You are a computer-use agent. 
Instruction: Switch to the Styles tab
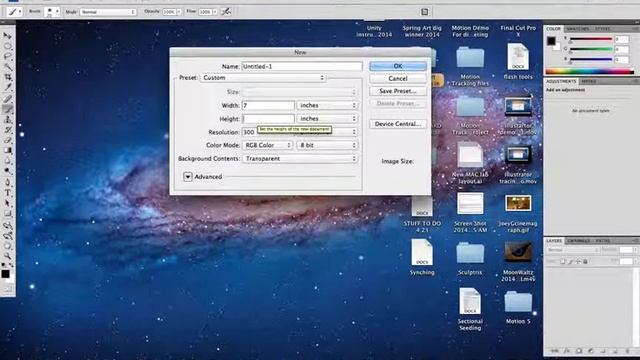click(602, 29)
